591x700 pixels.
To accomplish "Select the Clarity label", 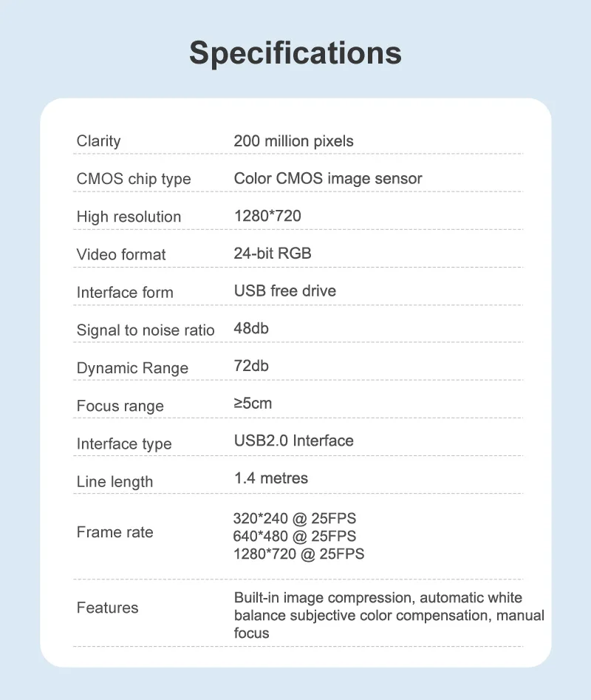I will 98,141.
